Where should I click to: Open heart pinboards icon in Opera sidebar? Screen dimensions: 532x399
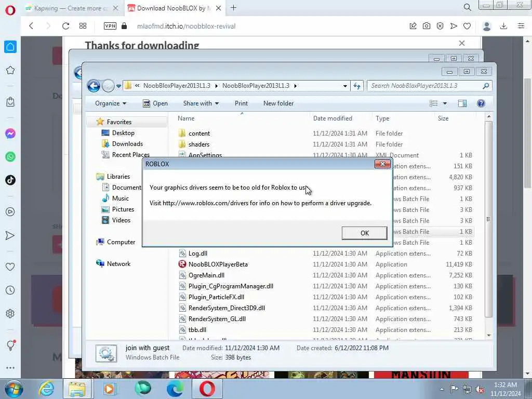click(10, 267)
